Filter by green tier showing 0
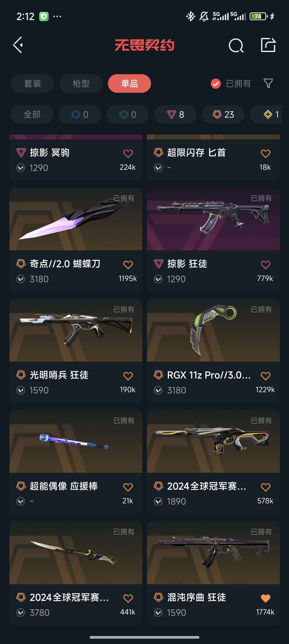This screenshot has width=289, height=644. click(128, 114)
